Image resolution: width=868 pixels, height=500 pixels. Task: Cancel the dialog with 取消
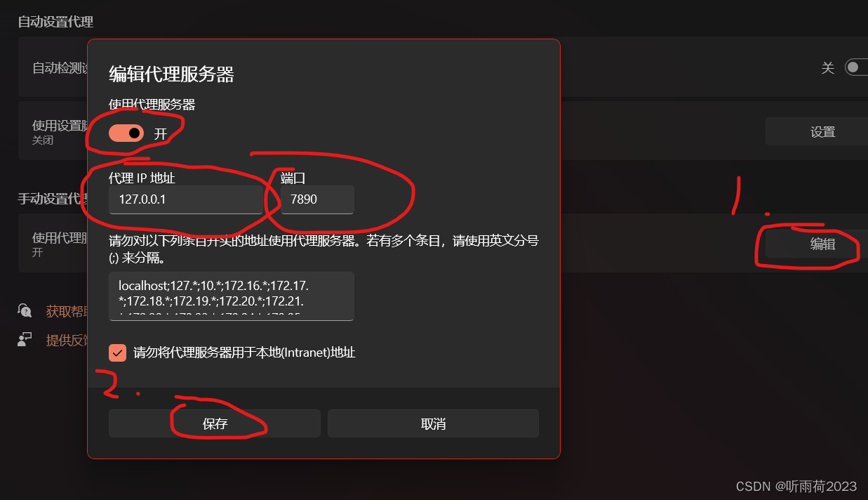coord(433,423)
